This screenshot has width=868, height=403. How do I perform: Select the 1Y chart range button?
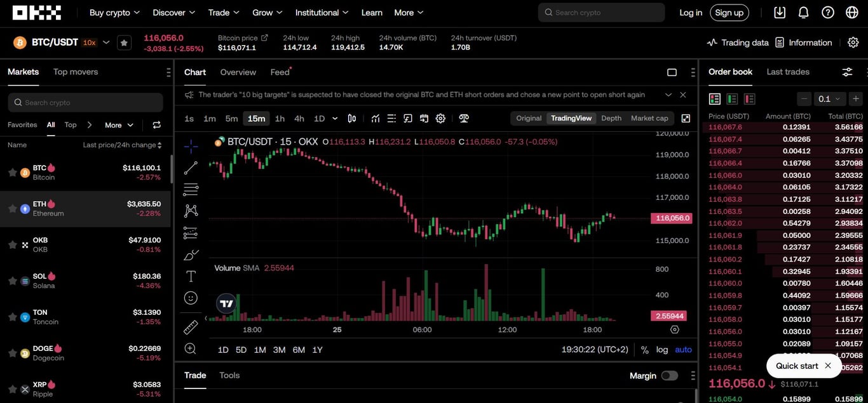(317, 350)
